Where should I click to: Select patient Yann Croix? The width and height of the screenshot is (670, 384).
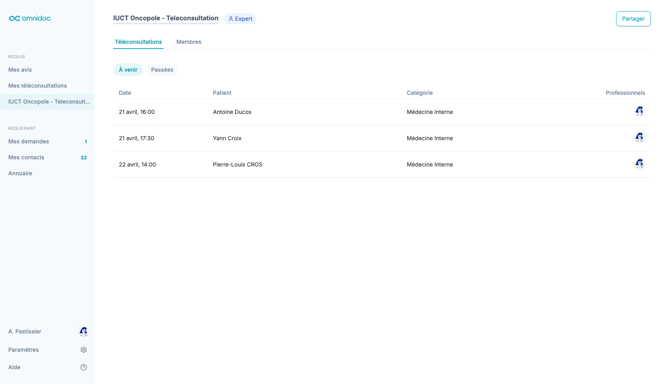pos(227,138)
